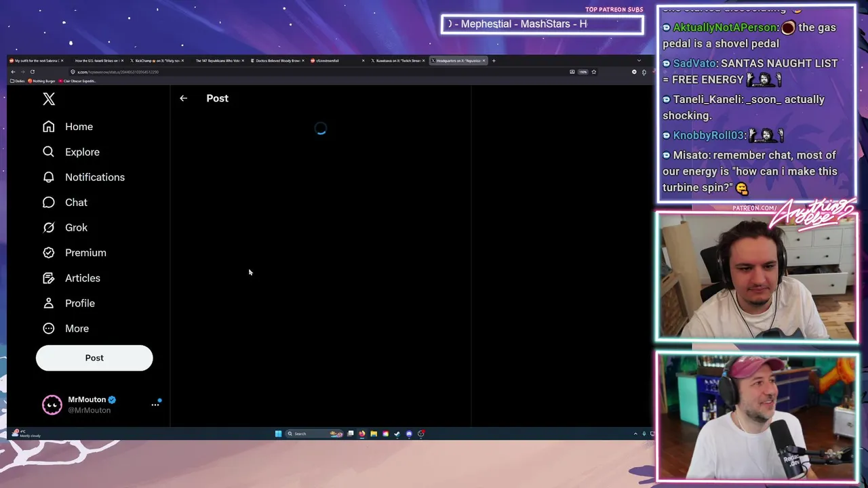
Task: Open Articles in the sidebar
Action: [71, 278]
